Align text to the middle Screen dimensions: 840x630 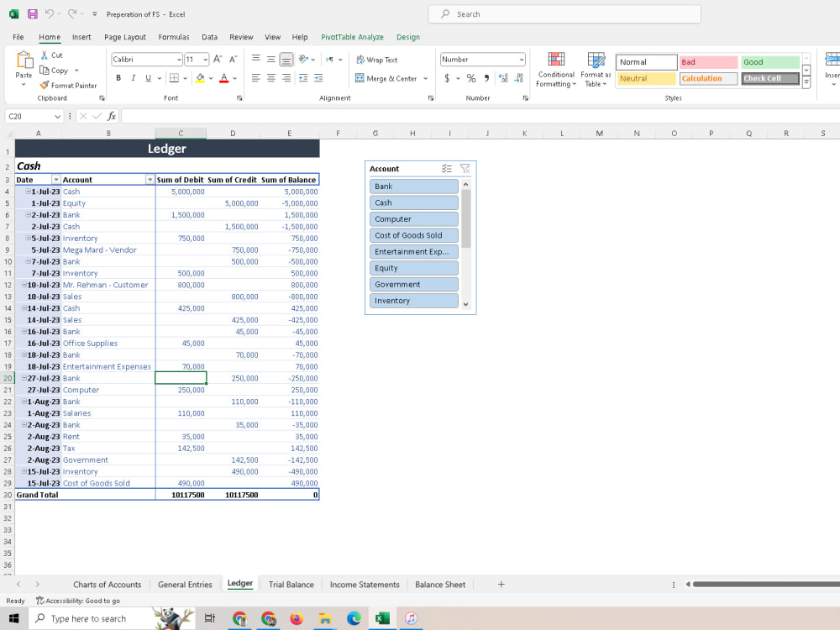tap(271, 59)
